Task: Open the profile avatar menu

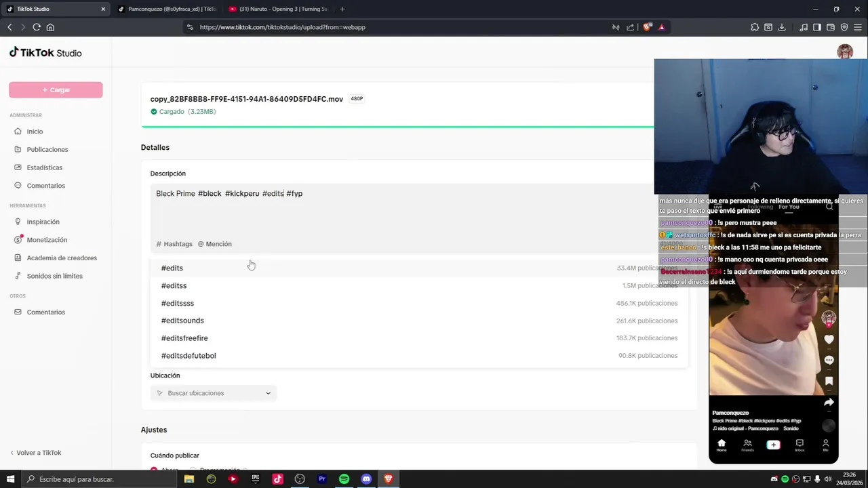Action: (845, 52)
